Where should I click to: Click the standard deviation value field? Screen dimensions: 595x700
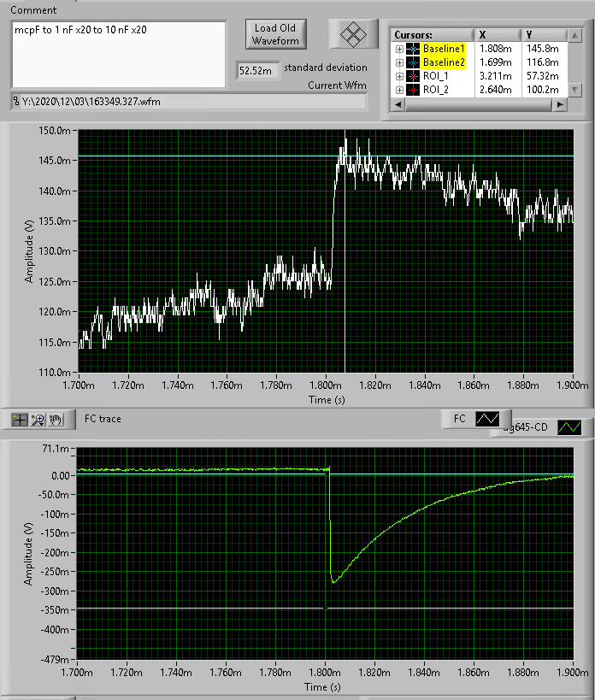click(256, 71)
